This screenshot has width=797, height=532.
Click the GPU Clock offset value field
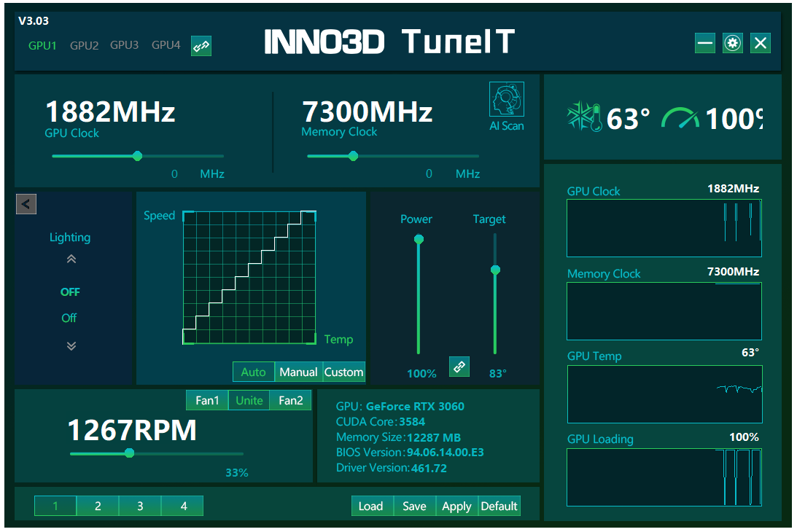(x=174, y=173)
